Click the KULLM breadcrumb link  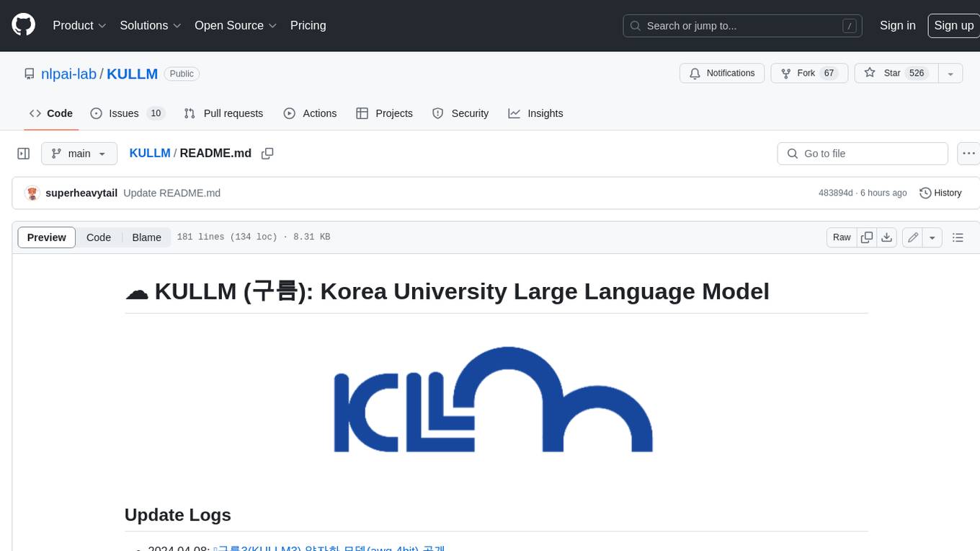[x=150, y=153]
